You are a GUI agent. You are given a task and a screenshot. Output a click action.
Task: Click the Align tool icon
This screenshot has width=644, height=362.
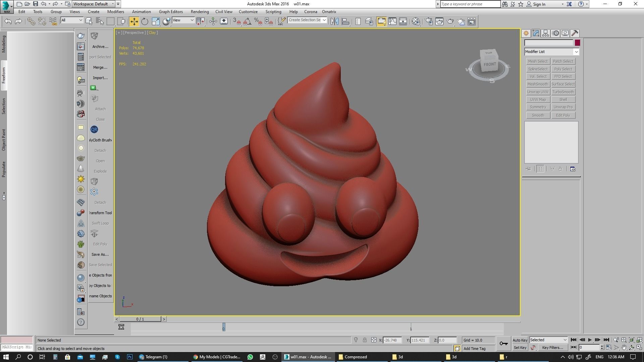345,22
